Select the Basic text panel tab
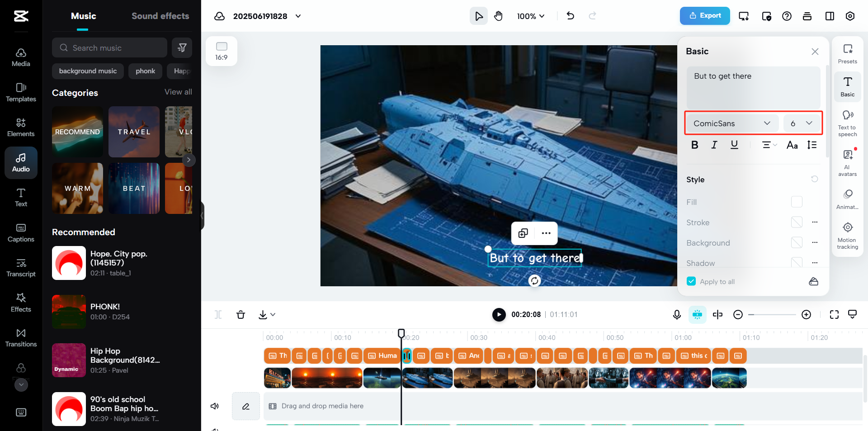Image resolution: width=868 pixels, height=431 pixels. pos(847,87)
